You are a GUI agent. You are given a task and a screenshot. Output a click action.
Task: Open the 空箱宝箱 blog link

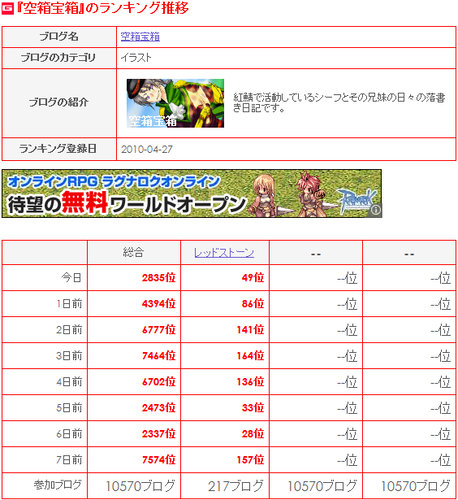pyautogui.click(x=140, y=36)
